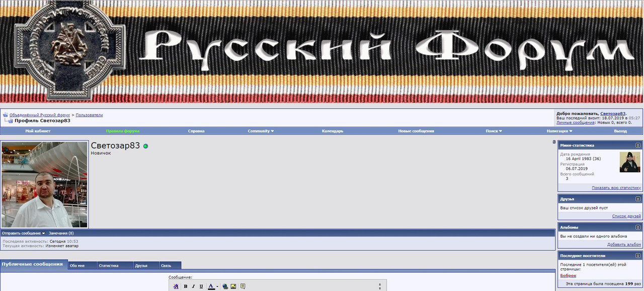Open the Список друзей link

pyautogui.click(x=626, y=215)
